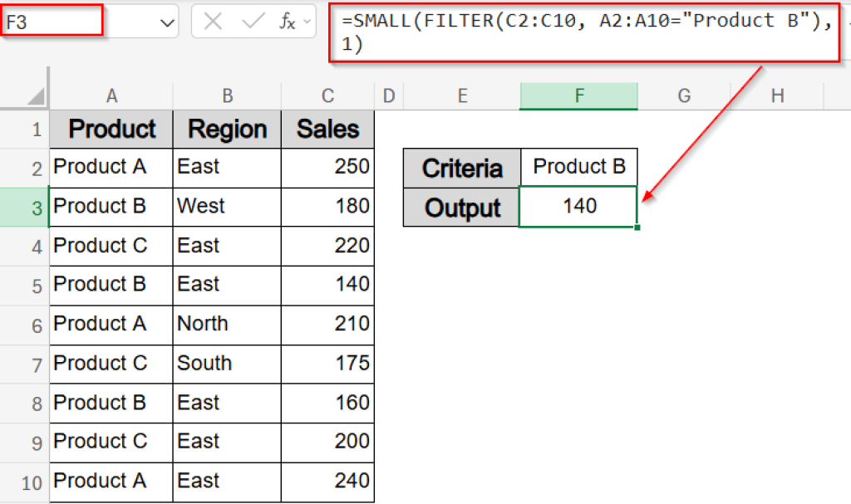Select column H by clicking its header
This screenshot has width=851, height=504.
coord(776,95)
